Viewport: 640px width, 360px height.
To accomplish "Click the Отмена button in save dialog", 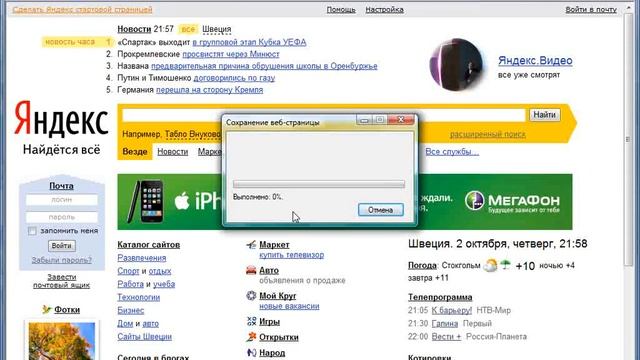I will 380,210.
